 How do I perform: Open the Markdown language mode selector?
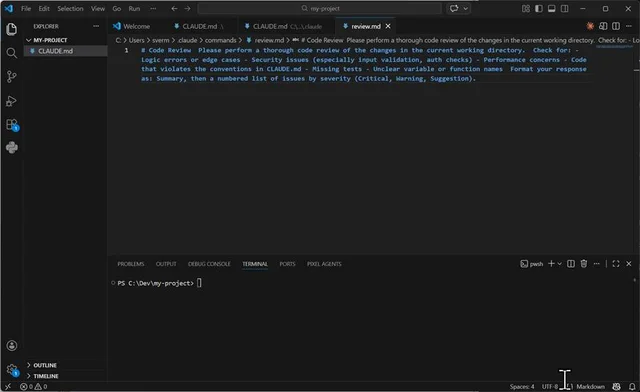[x=590, y=386]
